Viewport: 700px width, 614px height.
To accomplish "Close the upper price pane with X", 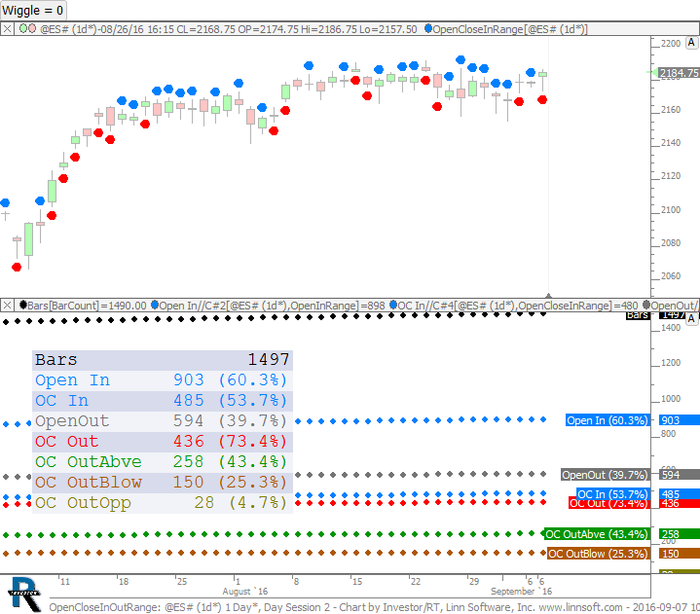I will (x=7, y=29).
